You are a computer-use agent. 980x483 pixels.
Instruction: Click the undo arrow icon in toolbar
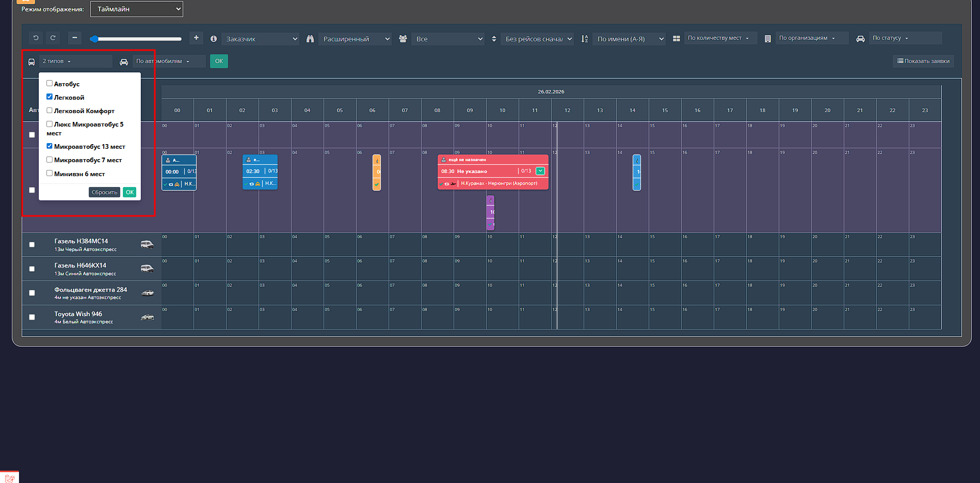[x=36, y=38]
